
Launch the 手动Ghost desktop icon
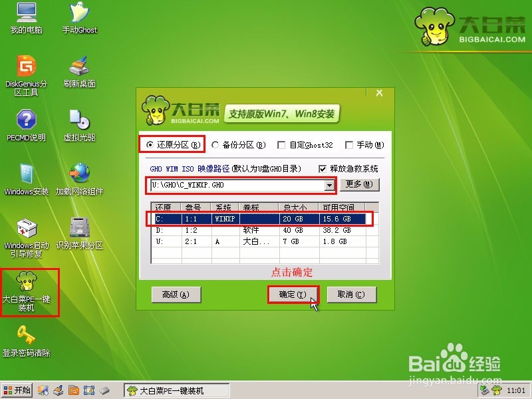click(79, 19)
